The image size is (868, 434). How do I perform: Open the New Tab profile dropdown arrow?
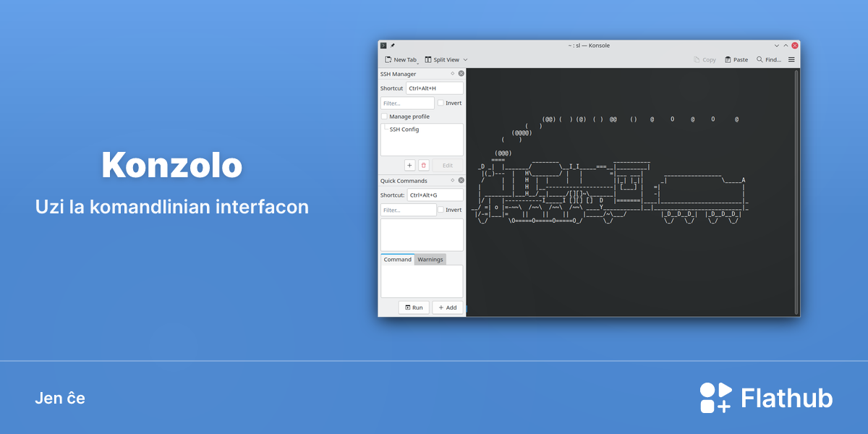point(418,63)
